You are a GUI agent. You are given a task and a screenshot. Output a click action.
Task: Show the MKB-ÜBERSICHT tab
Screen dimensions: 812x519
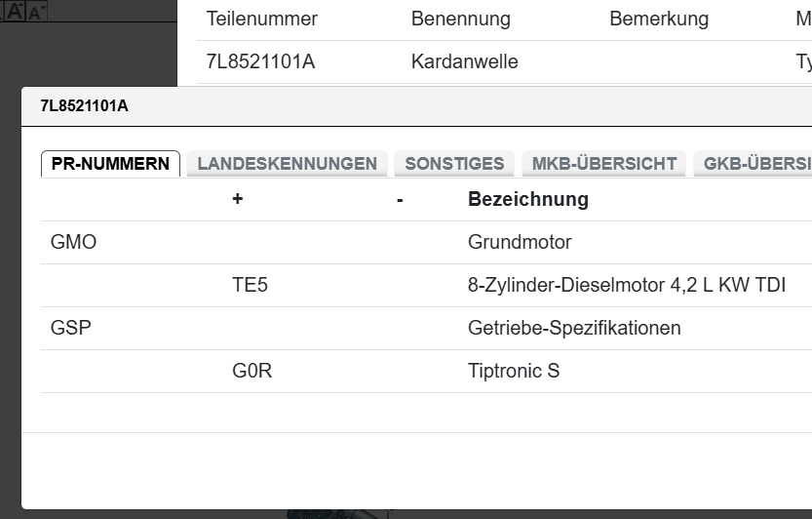[603, 164]
